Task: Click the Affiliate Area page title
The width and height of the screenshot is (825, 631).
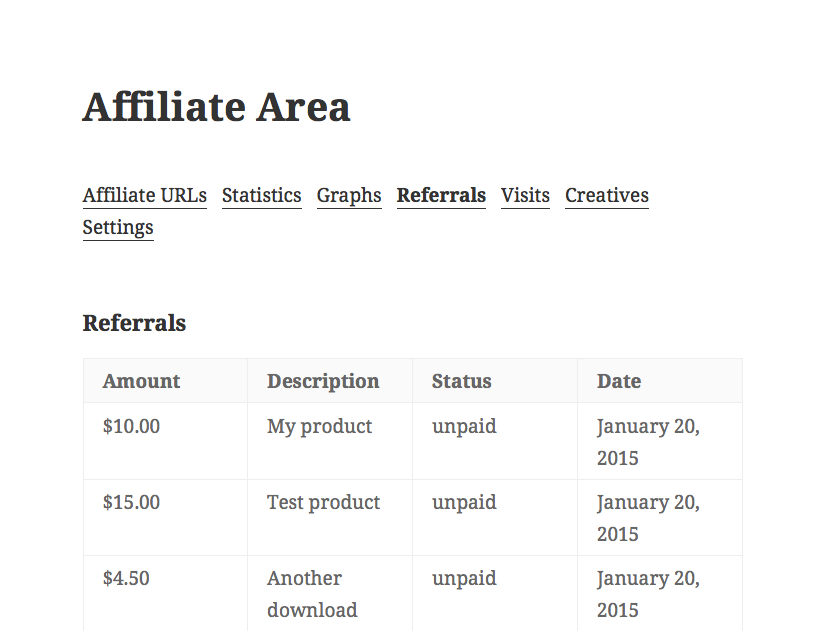Action: point(216,107)
